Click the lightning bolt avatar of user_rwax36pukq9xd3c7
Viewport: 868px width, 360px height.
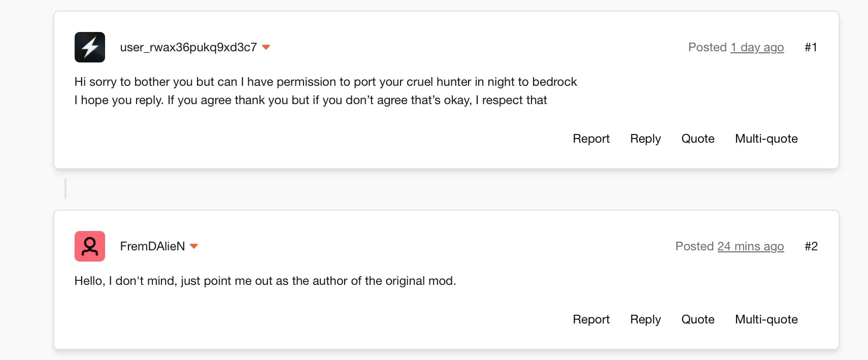[90, 47]
